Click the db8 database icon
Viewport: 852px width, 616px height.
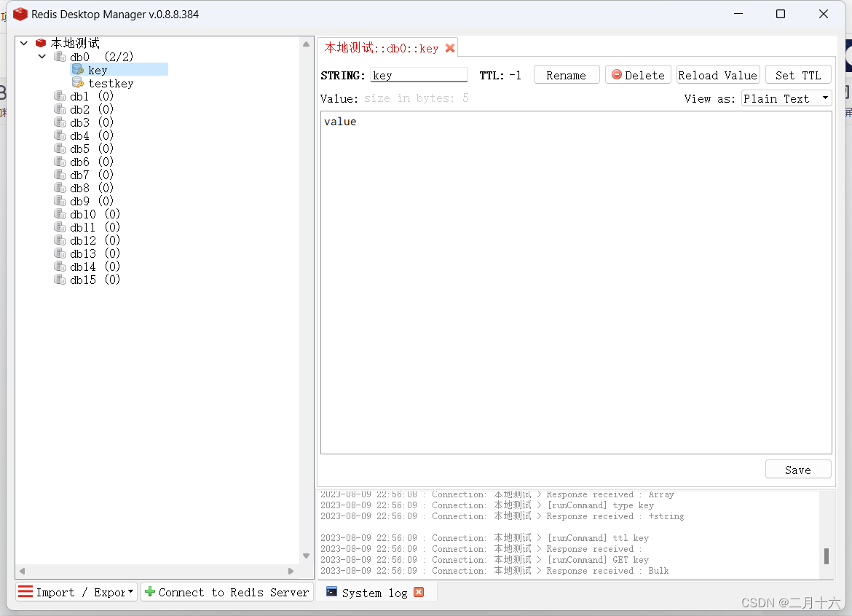[x=60, y=187]
